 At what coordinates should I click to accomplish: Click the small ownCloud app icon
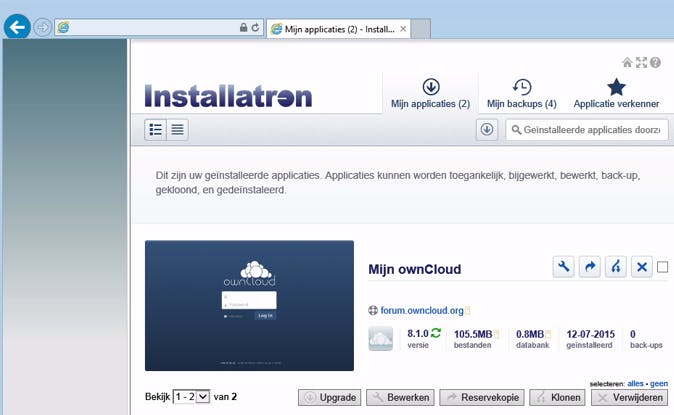pos(380,338)
